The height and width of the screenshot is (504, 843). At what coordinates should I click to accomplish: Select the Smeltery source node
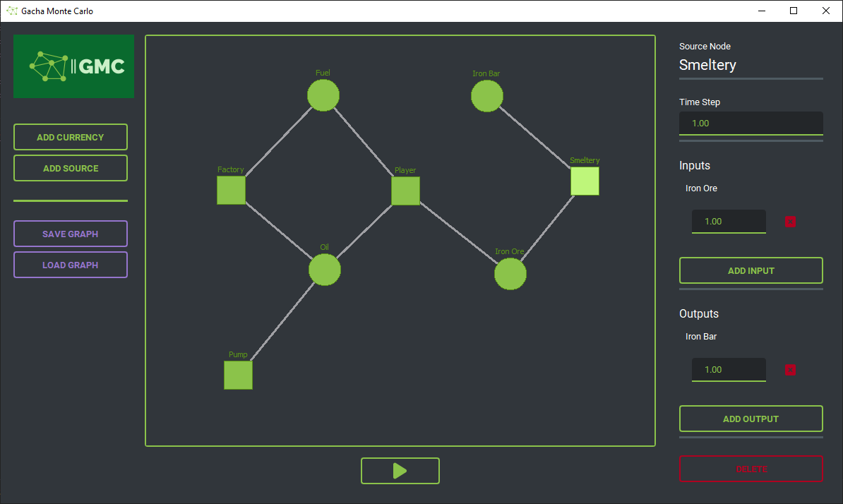tap(585, 181)
